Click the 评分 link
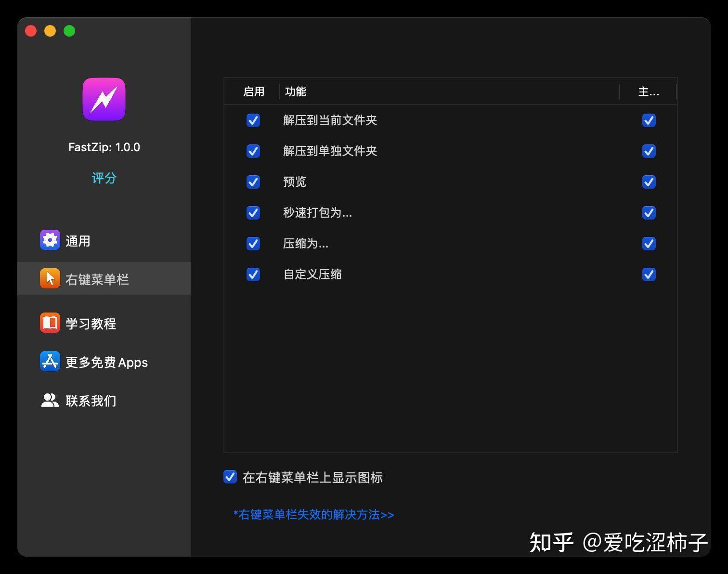This screenshot has width=728, height=574. tap(104, 178)
